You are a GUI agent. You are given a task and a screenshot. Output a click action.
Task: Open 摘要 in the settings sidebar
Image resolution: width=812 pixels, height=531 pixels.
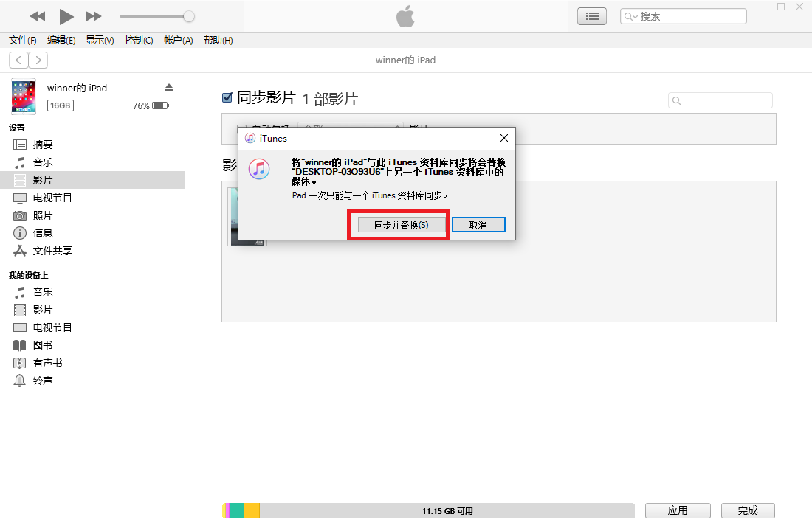[92, 145]
